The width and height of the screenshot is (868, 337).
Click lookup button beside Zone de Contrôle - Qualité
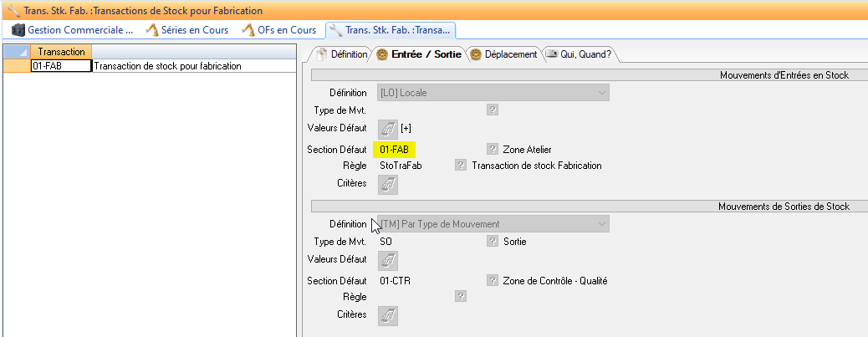point(493,280)
